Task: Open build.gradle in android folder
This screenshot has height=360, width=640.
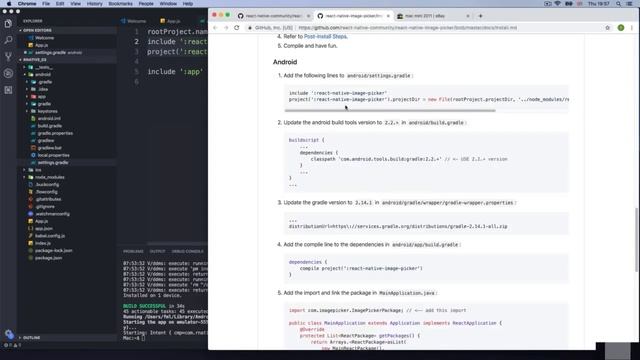Action: [50, 126]
